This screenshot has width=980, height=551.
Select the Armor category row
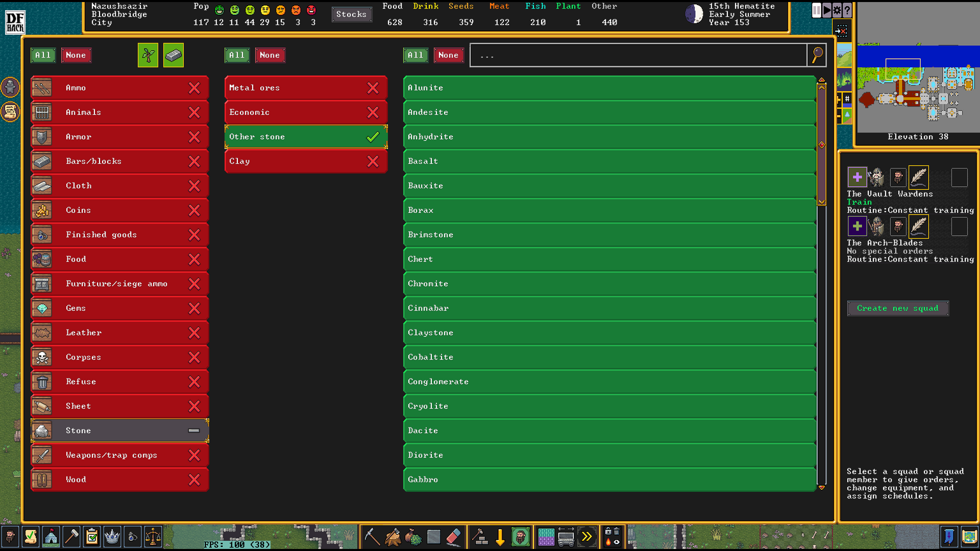120,137
